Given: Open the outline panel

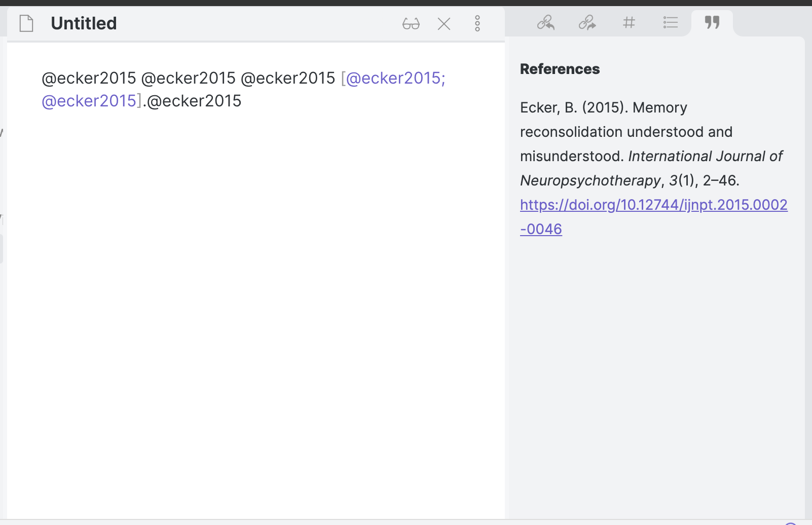Looking at the screenshot, I should 670,22.
